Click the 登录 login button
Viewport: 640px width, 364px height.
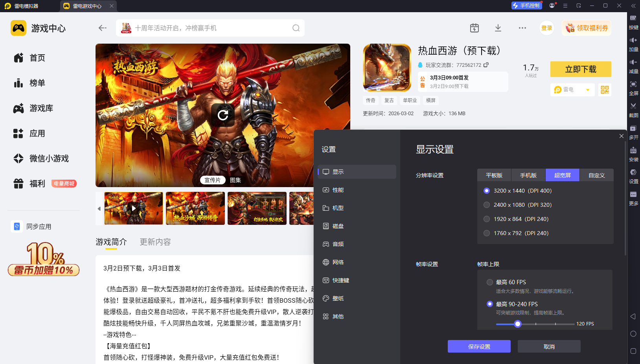(547, 28)
